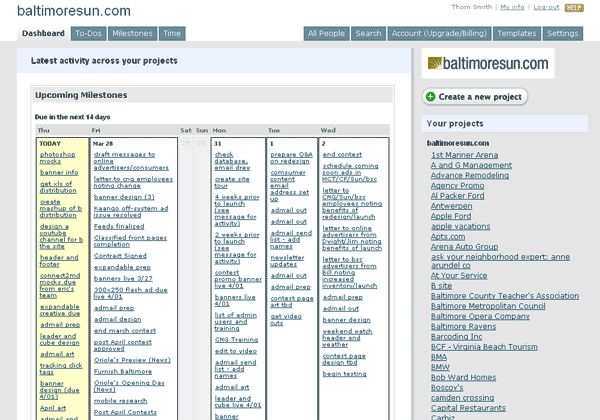
Task: Open the begin testing milestone
Action: 344,374
